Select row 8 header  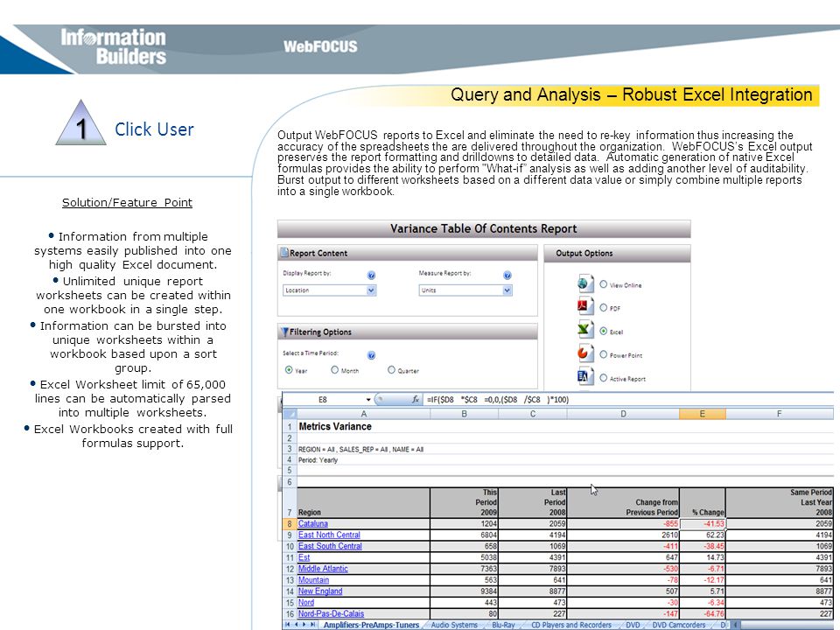click(290, 523)
